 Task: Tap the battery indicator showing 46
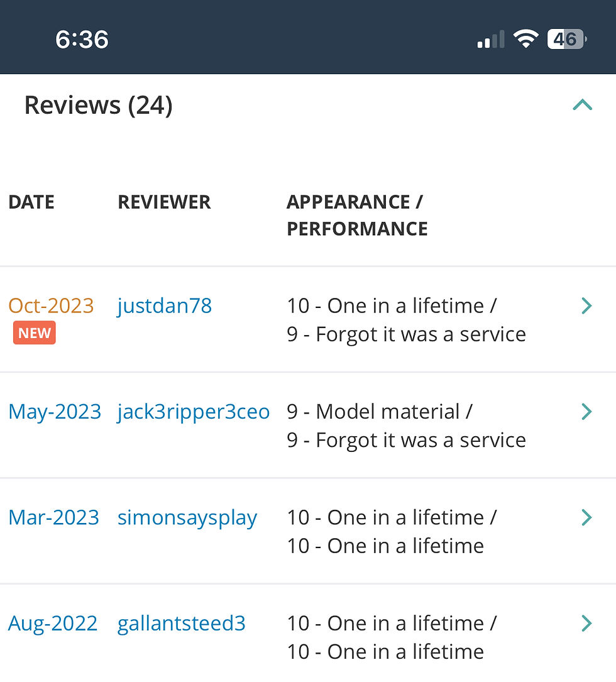(567, 39)
